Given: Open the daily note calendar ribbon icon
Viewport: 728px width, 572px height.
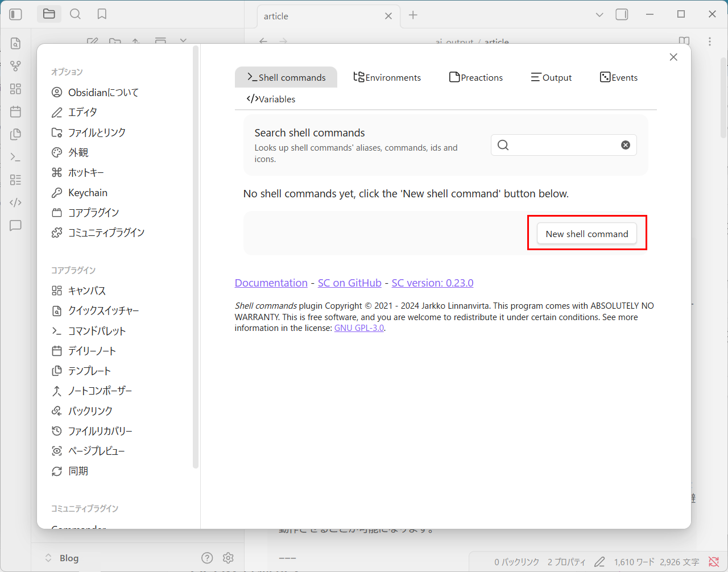Looking at the screenshot, I should point(15,111).
